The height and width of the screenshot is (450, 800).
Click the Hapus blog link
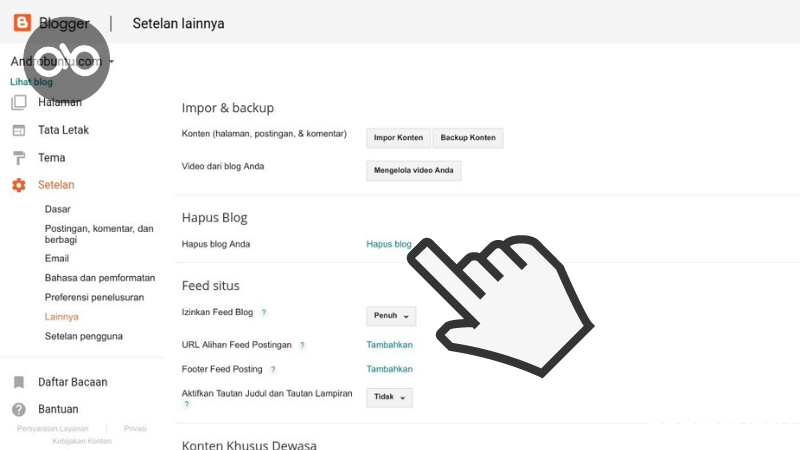pos(389,244)
